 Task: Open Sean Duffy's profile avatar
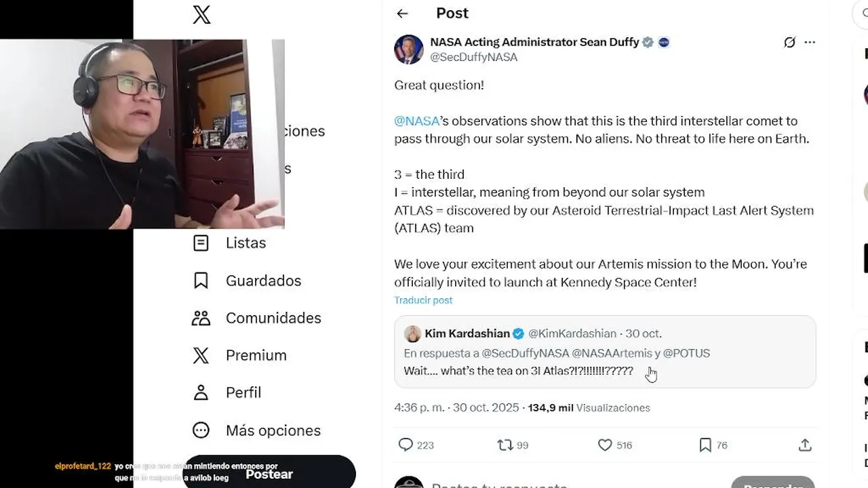click(x=409, y=49)
